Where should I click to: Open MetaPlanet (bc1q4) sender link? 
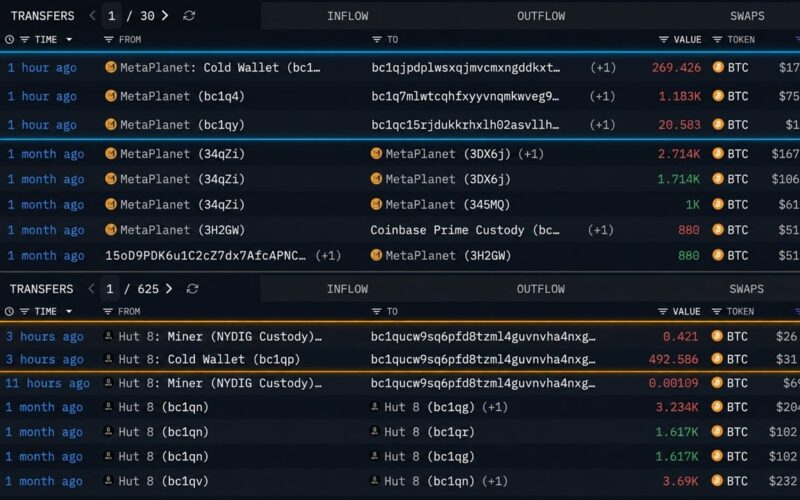point(182,96)
